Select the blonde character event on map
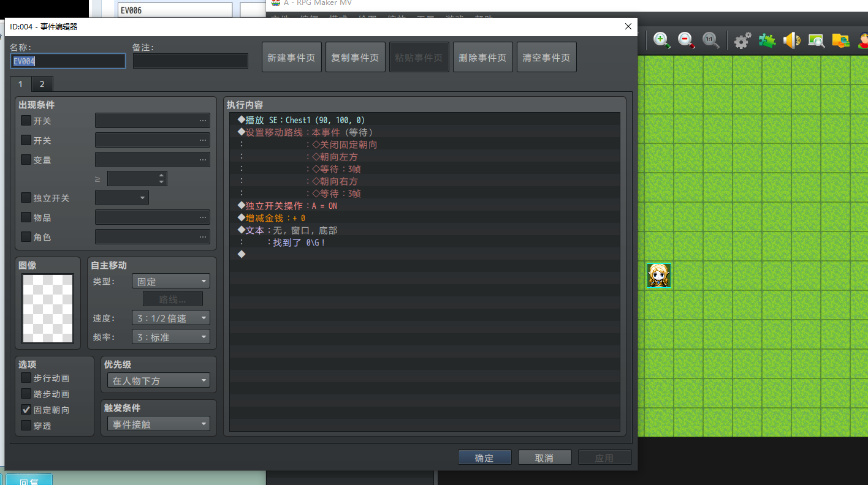 click(659, 276)
